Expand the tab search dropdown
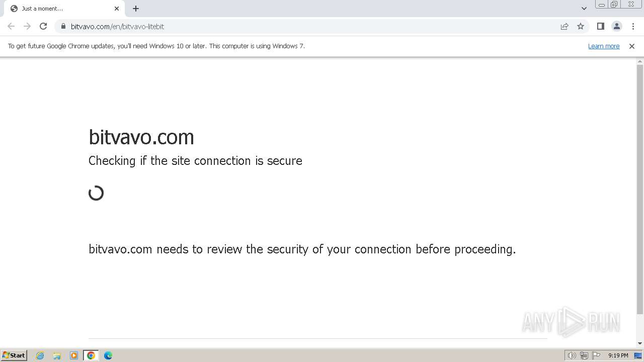The width and height of the screenshot is (644, 362). [584, 9]
